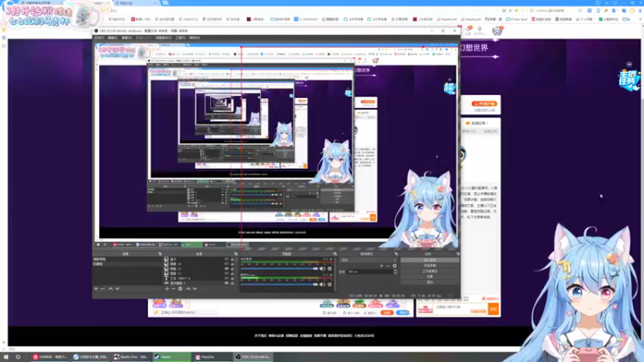Open the anchor task floating badge
The height and width of the screenshot is (362, 644).
click(x=629, y=80)
